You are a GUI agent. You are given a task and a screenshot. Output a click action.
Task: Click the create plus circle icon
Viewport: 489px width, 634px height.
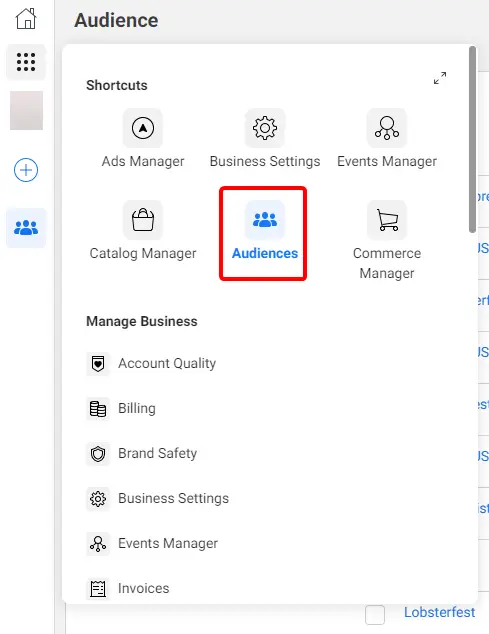coord(26,170)
